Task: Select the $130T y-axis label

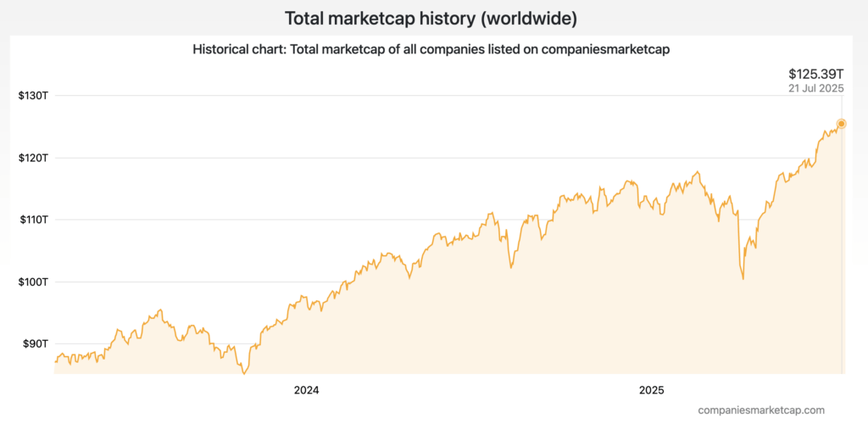Action: (32, 96)
